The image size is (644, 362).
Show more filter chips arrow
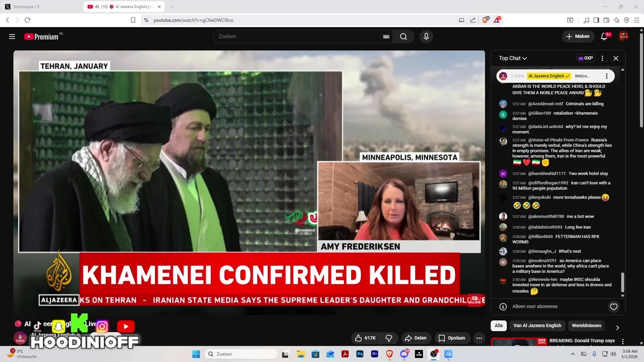(617, 327)
